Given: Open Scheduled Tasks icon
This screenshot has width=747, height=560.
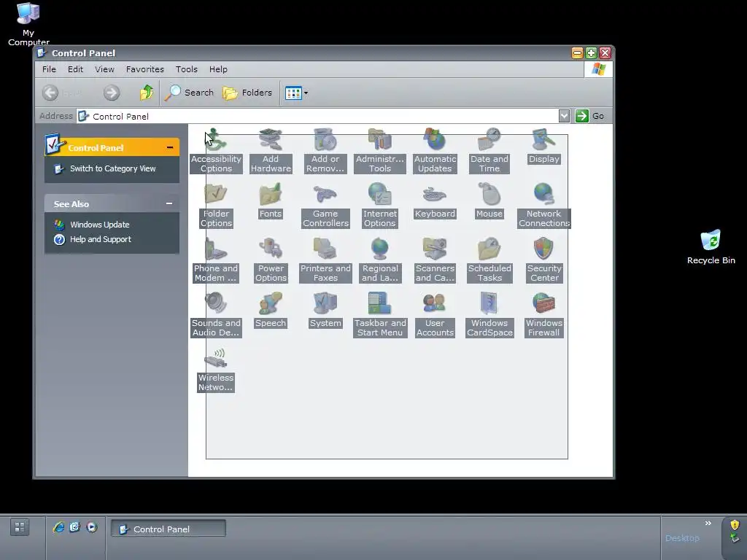Looking at the screenshot, I should [x=489, y=260].
